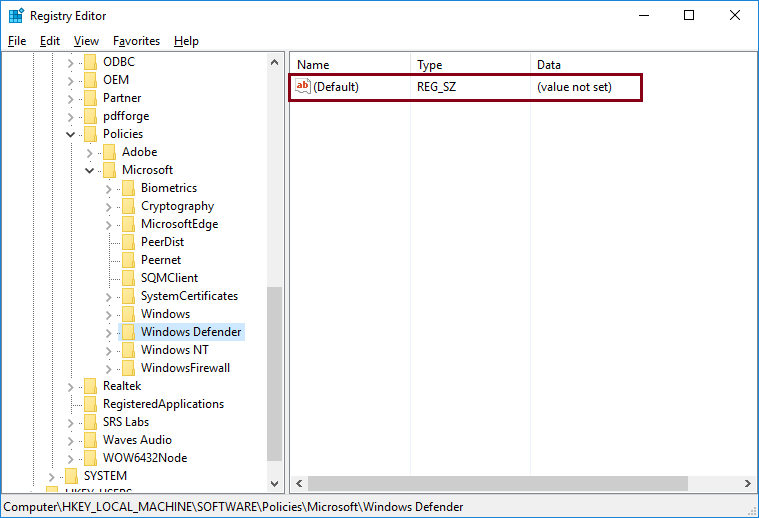This screenshot has width=759, height=518.
Task: Expand the Windows Defender key
Action: coord(108,333)
